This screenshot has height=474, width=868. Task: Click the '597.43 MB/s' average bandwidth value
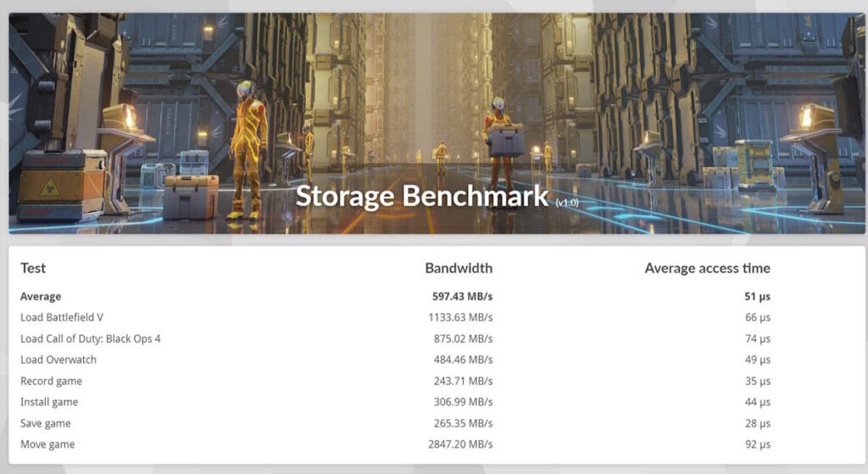[x=462, y=296]
